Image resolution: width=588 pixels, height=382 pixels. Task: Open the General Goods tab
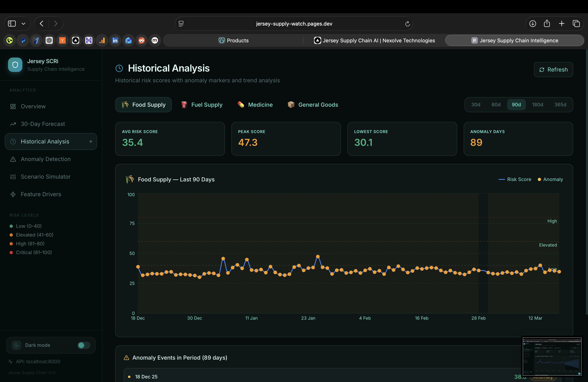point(313,105)
